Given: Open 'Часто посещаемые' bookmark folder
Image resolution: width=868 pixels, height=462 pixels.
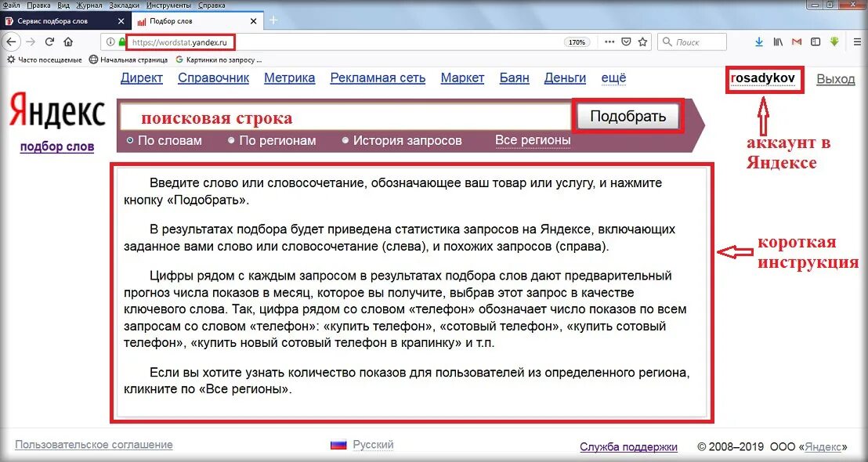Looking at the screenshot, I should tap(45, 60).
